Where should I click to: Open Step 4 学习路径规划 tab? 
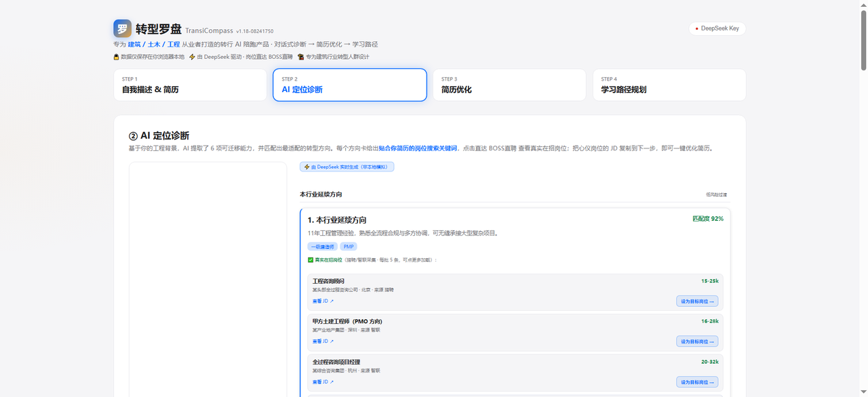(669, 85)
